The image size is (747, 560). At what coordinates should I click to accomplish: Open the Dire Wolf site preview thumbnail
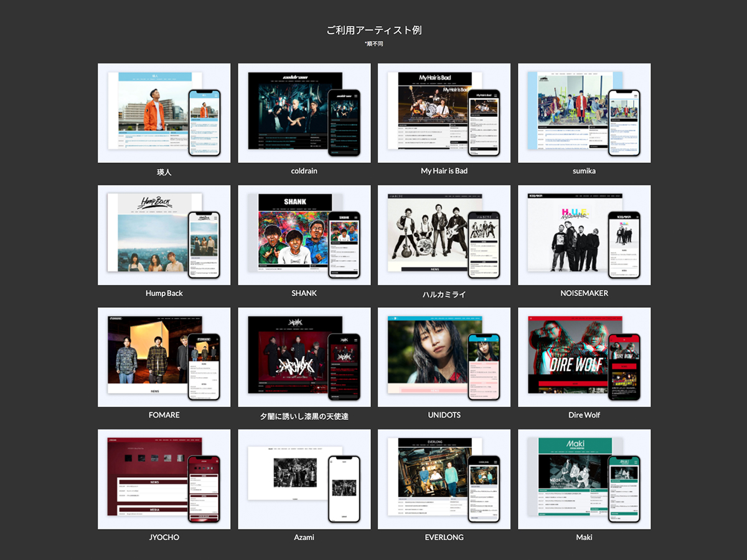click(585, 357)
